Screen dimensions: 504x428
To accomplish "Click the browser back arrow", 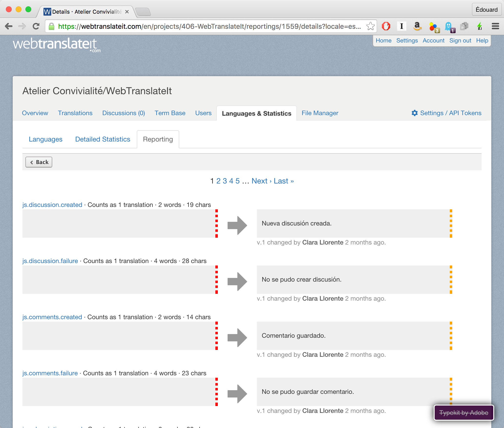I will click(9, 26).
